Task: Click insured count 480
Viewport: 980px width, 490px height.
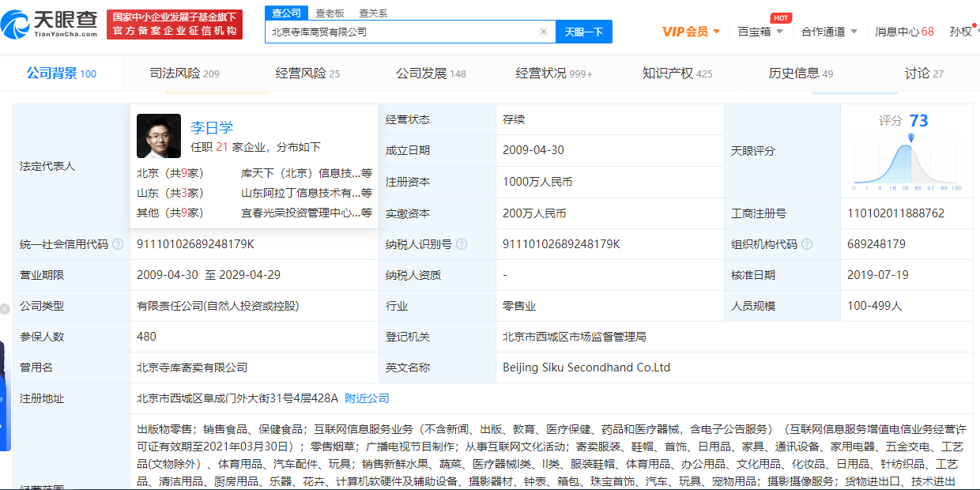Action: tap(146, 337)
